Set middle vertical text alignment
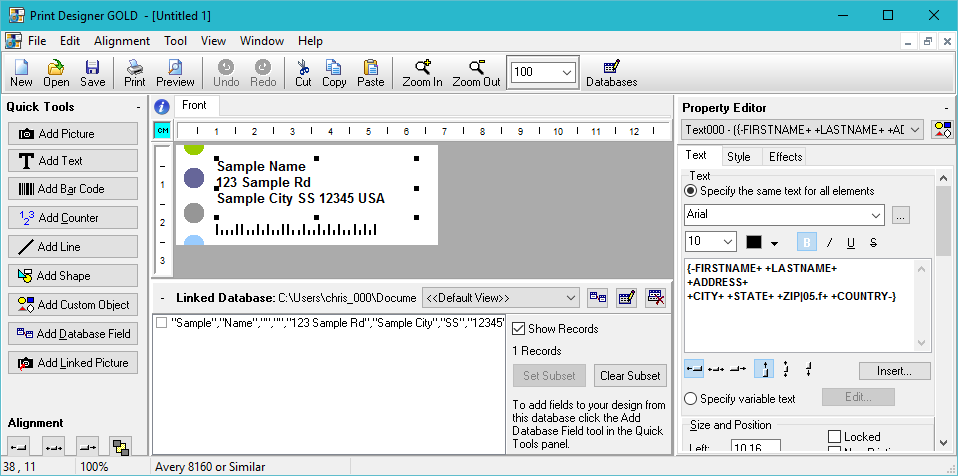Image resolution: width=958 pixels, height=476 pixels. 786,368
